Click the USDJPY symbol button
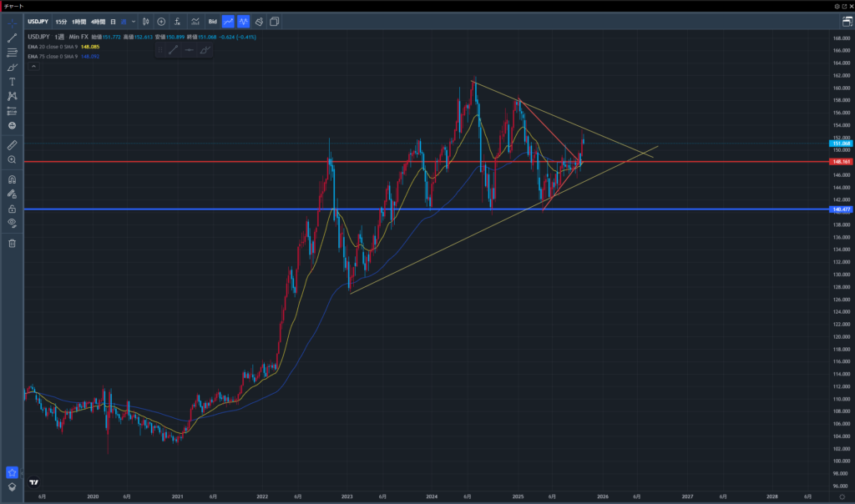 [38, 21]
